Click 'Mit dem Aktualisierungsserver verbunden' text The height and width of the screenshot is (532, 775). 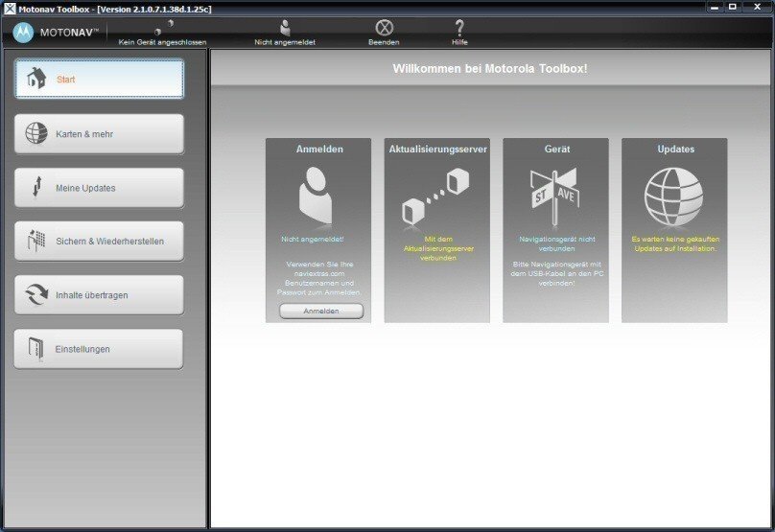[438, 248]
